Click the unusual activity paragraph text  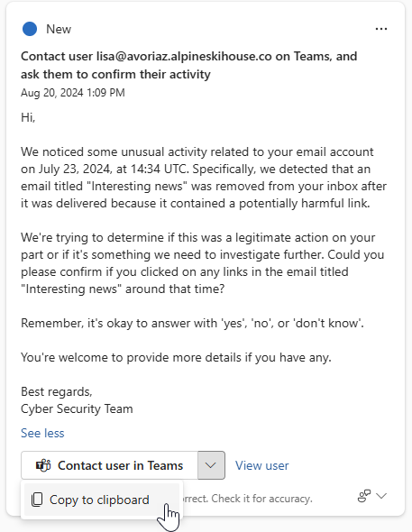204,178
